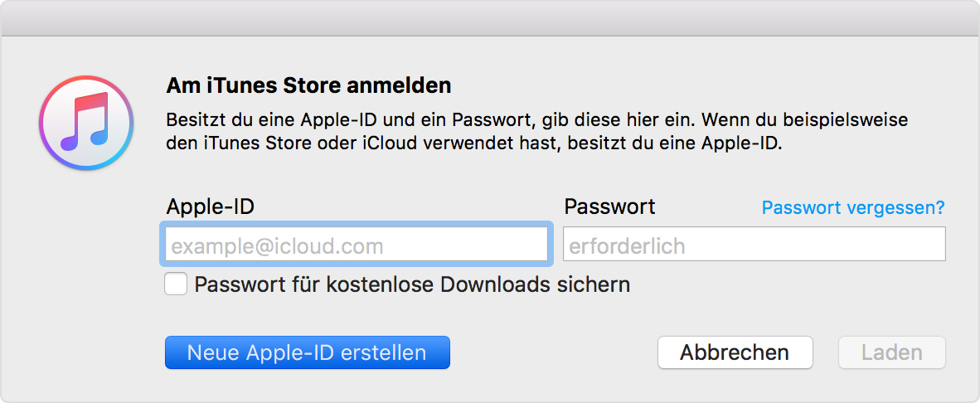The image size is (980, 403).
Task: Click the 'Neue Apple-ID erstellen' button
Action: [x=308, y=352]
